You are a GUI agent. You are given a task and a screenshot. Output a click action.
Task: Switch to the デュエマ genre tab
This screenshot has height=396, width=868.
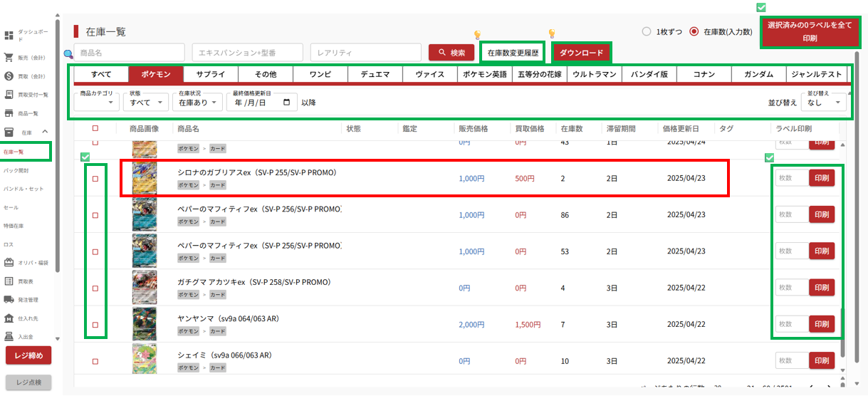point(375,74)
